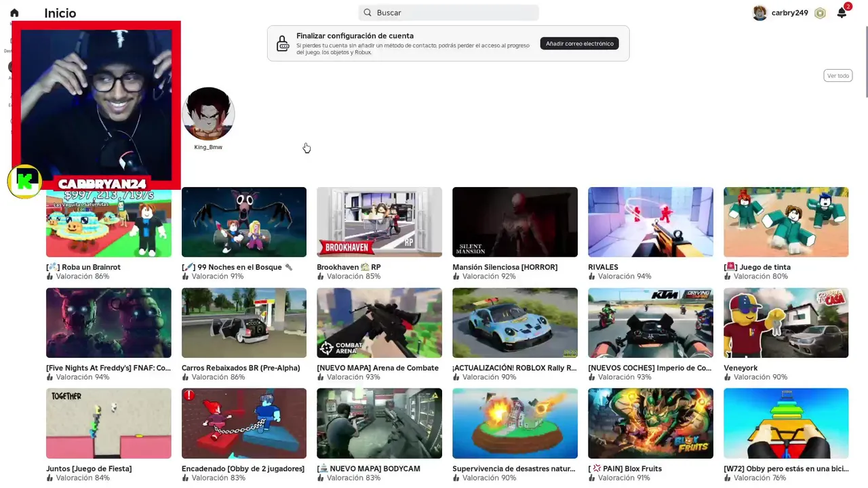Click the CARBRYAN24 webcam overlay

click(x=96, y=105)
